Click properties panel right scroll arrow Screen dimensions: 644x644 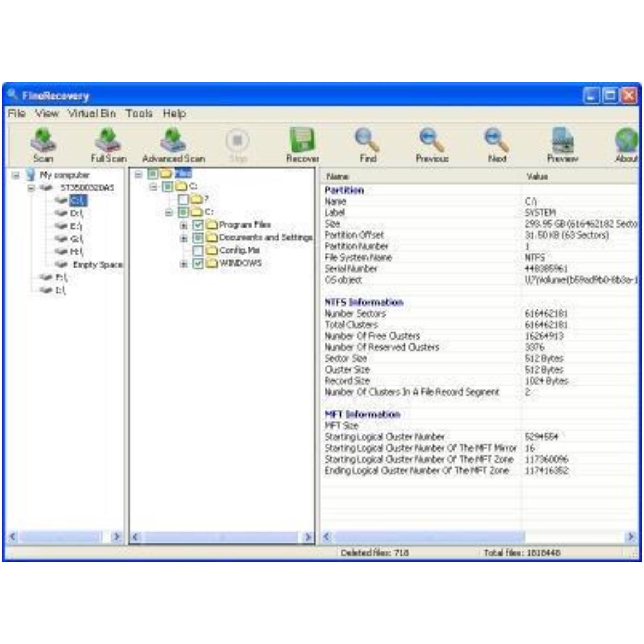click(631, 536)
